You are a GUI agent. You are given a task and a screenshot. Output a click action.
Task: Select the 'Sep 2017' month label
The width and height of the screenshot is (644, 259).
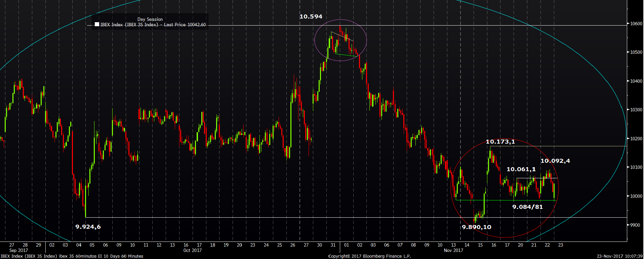coord(18,250)
